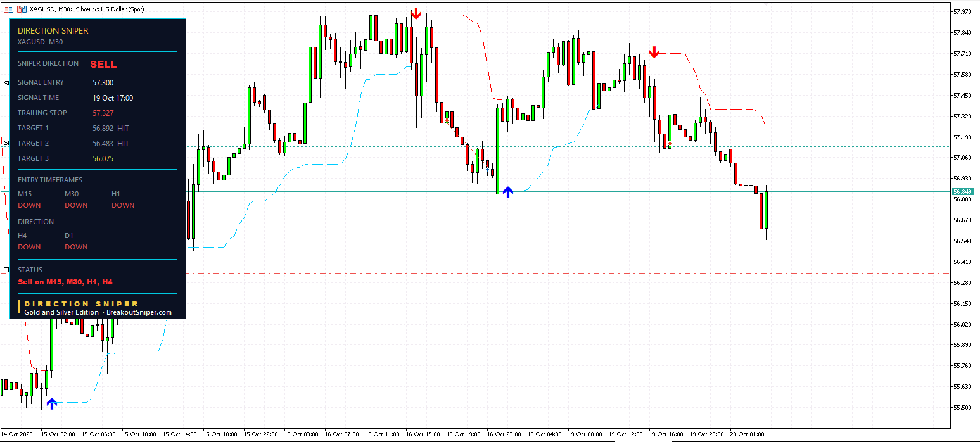
Task: Click price scale label 57.580
Action: [x=962, y=74]
